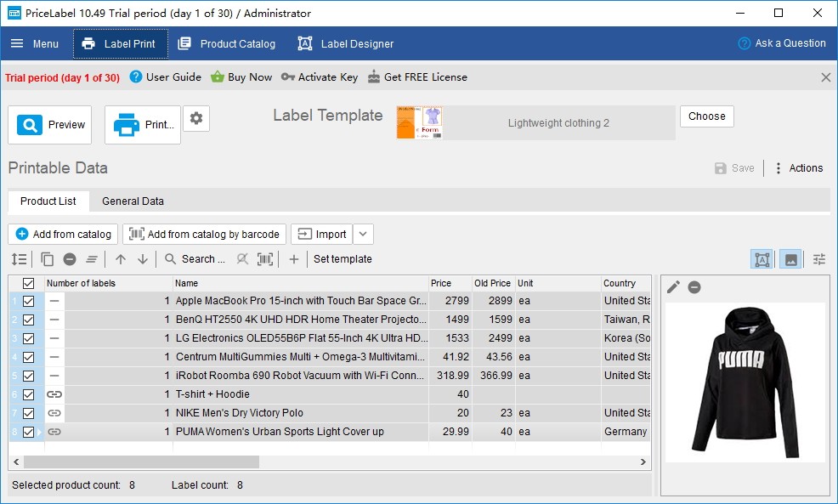Move selected row down

point(143,259)
